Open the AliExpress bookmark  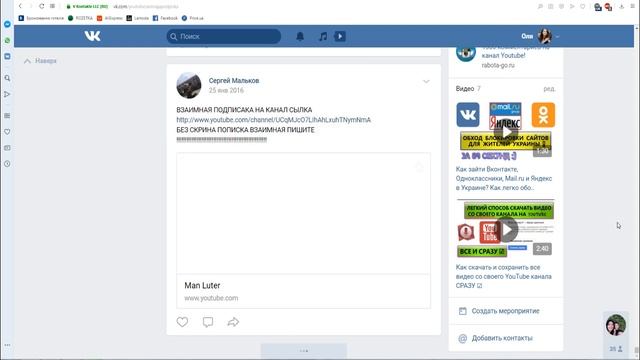[x=110, y=18]
